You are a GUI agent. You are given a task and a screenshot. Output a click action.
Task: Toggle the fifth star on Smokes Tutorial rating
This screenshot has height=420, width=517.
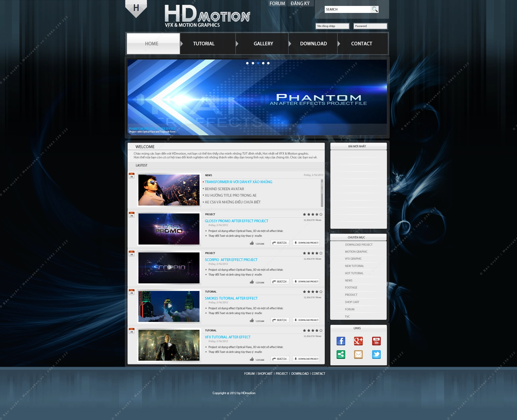(x=322, y=291)
